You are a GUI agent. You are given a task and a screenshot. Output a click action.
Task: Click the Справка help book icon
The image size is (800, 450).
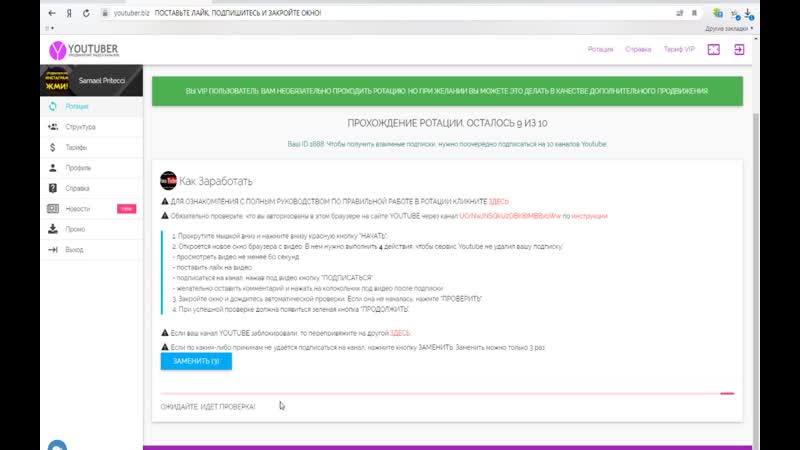pyautogui.click(x=53, y=188)
